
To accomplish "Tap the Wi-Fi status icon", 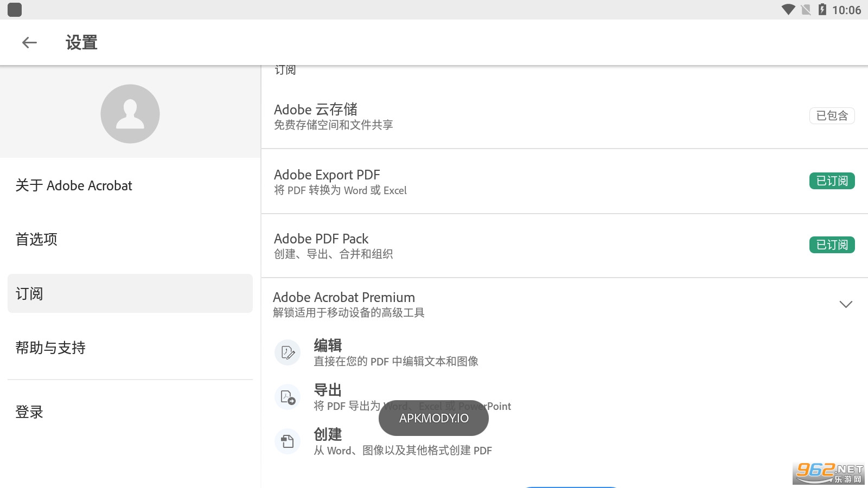I will [788, 10].
